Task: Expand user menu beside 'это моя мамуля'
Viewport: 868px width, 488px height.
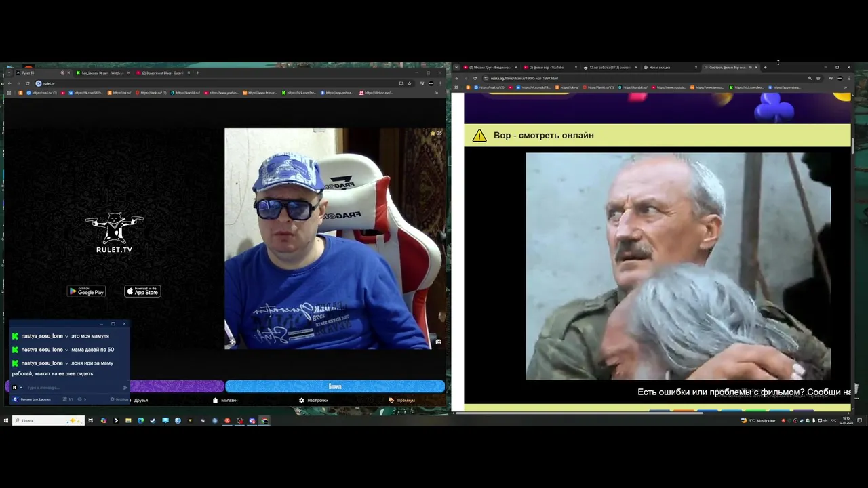Action: 66,336
